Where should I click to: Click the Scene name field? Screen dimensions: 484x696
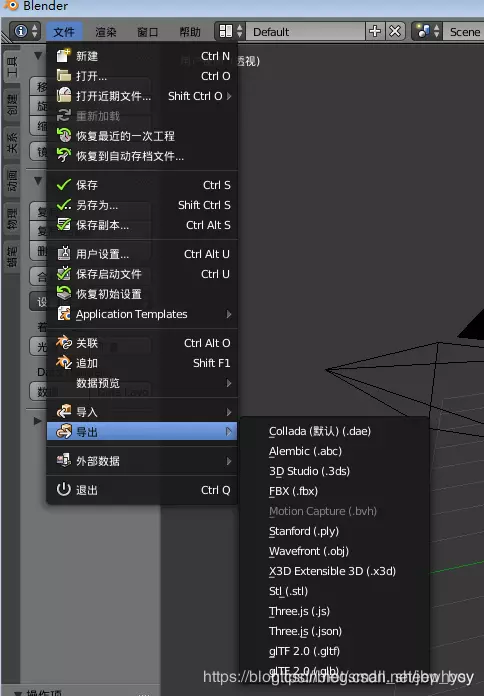[464, 32]
